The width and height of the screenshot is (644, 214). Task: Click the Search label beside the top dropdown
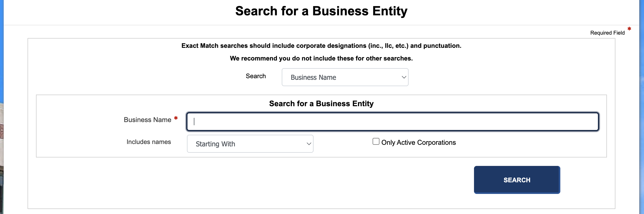coord(256,76)
